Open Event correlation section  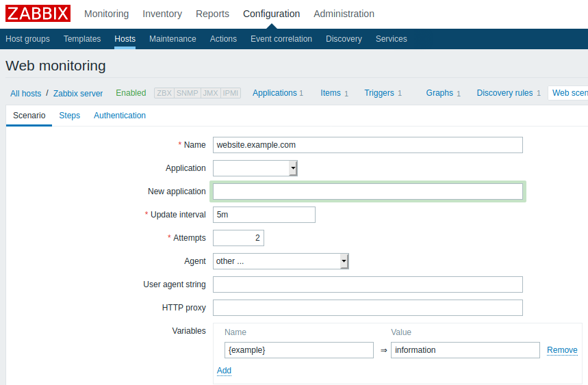281,39
